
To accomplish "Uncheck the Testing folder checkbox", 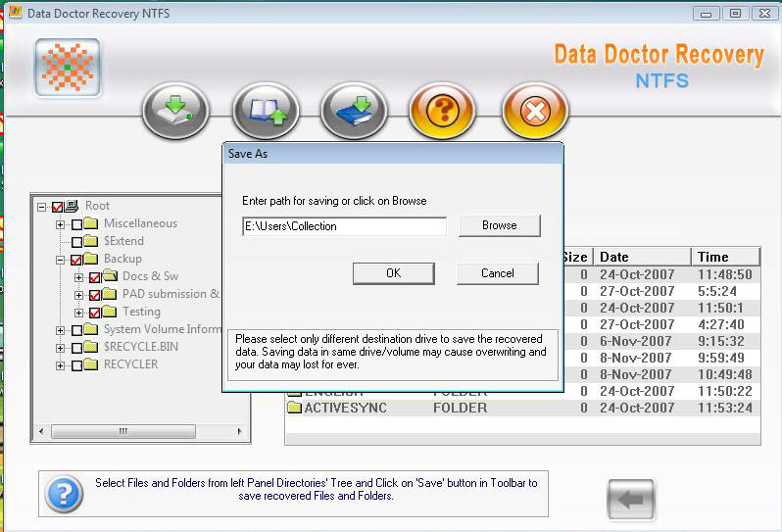I will click(95, 313).
